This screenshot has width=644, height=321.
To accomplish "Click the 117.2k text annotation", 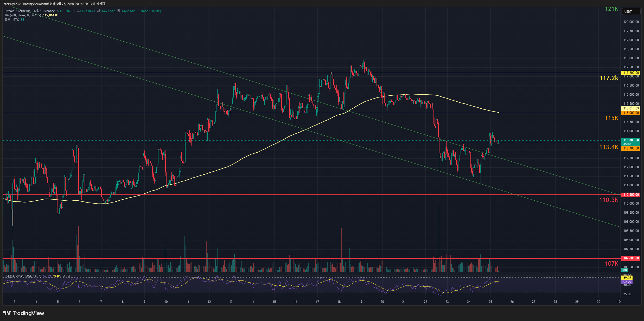I will (609, 78).
